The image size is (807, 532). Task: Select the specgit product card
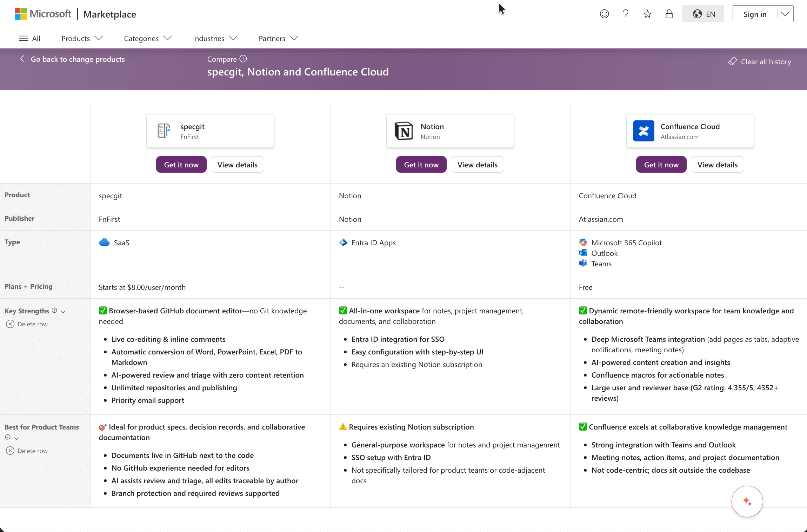tap(210, 131)
